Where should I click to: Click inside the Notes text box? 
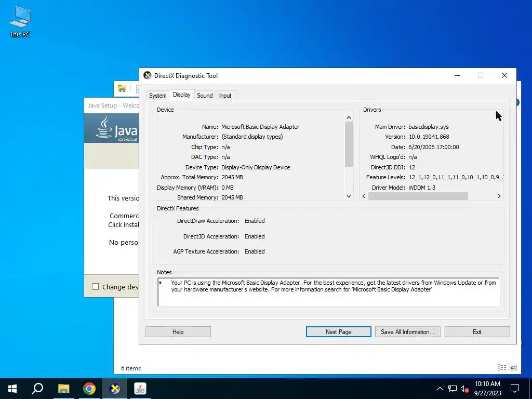(328, 292)
